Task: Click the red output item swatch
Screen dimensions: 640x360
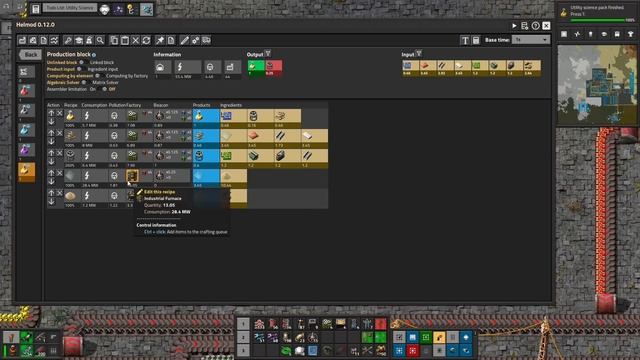Action: (273, 68)
